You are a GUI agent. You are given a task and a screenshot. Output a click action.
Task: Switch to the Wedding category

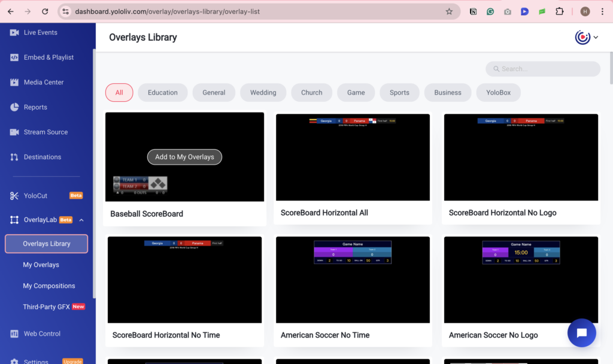pos(263,92)
